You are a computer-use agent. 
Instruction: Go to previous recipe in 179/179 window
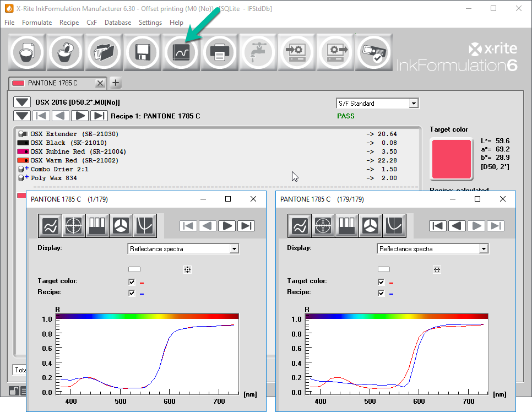pos(457,226)
